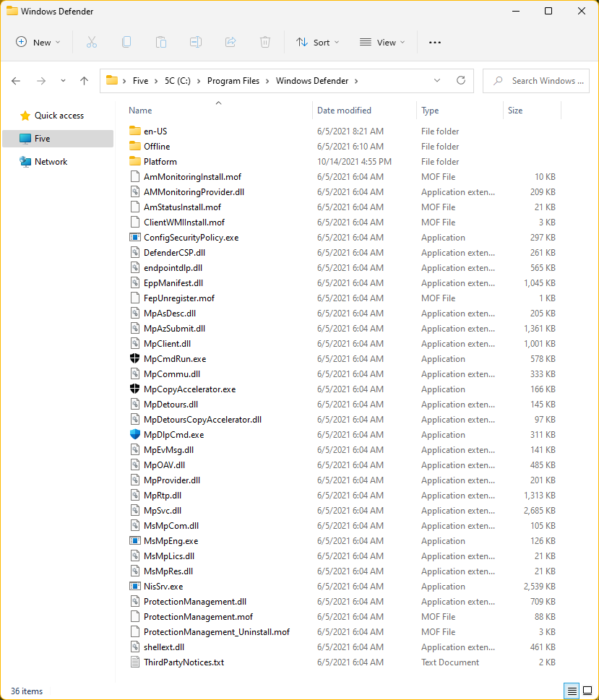Screen dimensions: 599x700
Task: Switch to large thumbnails view toggle
Action: tap(587, 691)
